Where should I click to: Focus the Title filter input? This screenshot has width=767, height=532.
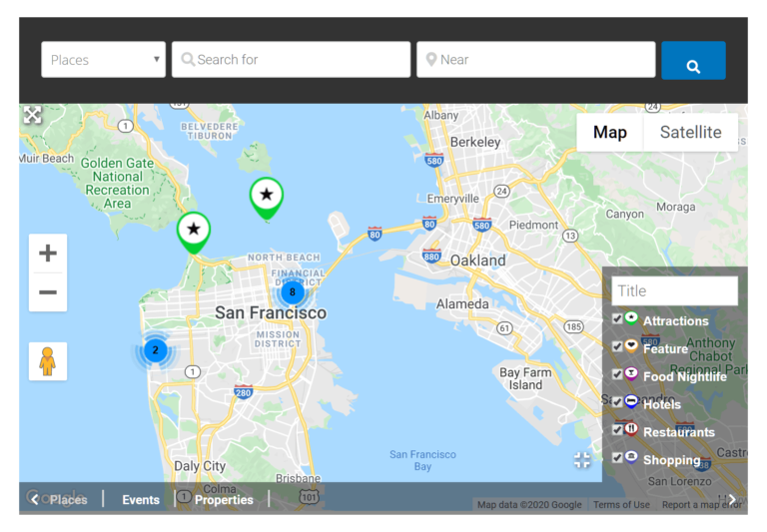pos(674,290)
